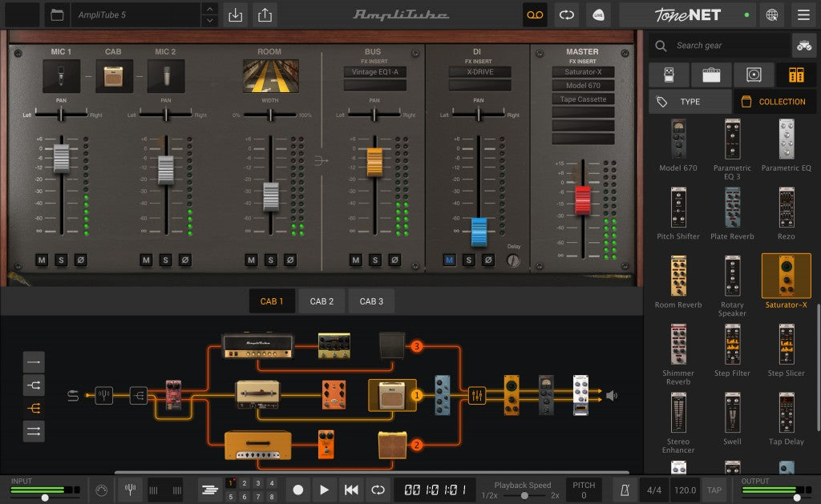
Task: Select the stomp pedal gear category icon
Action: [x=669, y=75]
